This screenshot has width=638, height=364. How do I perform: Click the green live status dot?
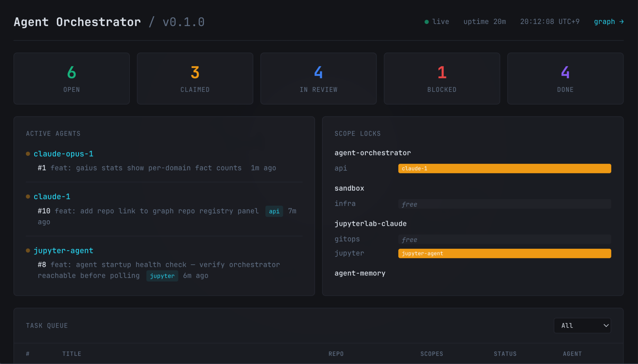(x=427, y=22)
